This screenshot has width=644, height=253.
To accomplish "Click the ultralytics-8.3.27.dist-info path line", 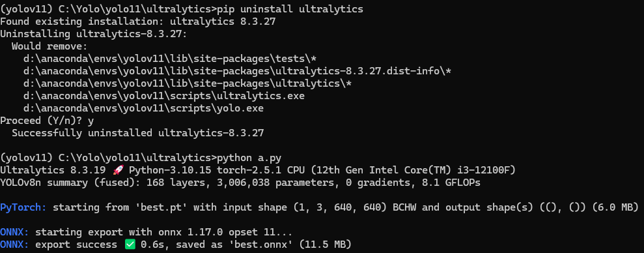I will 238,71.
